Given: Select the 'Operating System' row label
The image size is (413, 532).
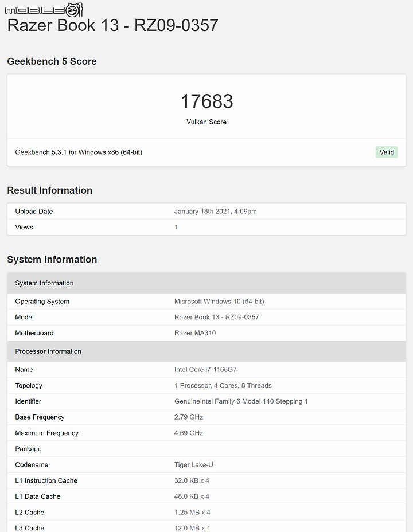Looking at the screenshot, I should [x=42, y=302].
